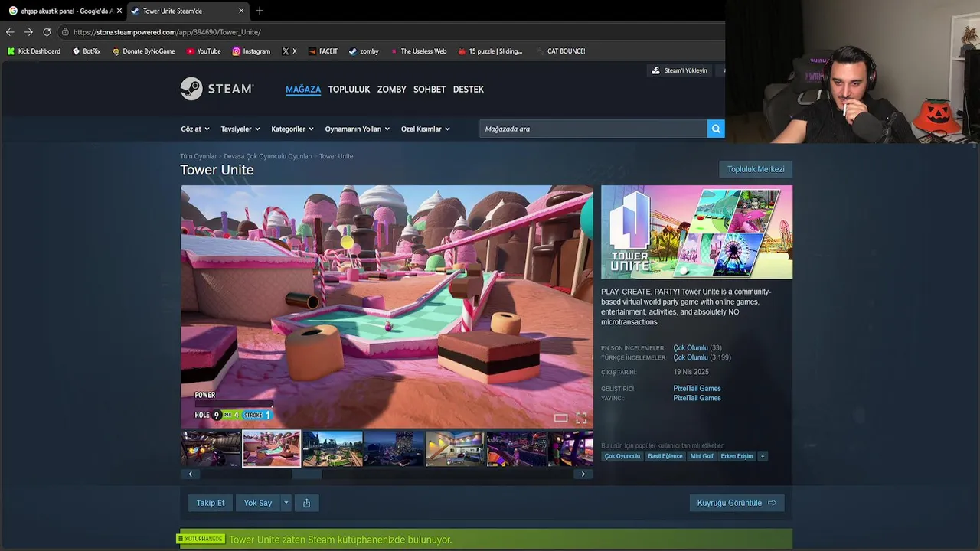Expand the Özel Kısımlar dropdown

426,129
